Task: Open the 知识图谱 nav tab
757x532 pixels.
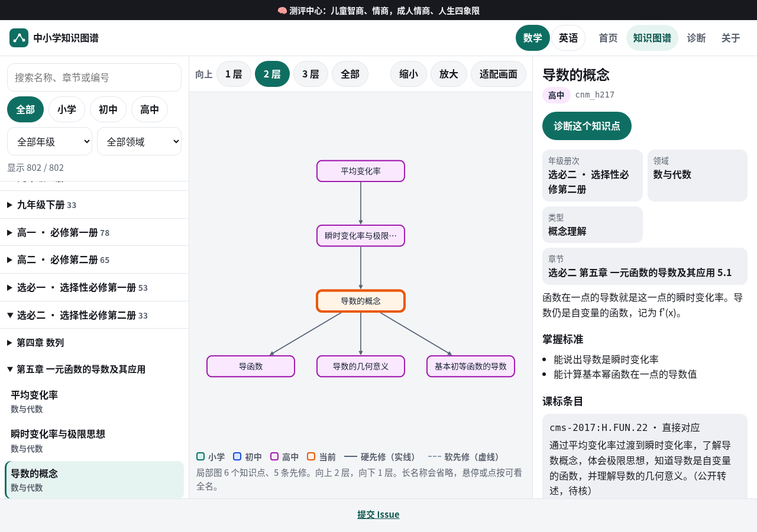Action: click(x=652, y=38)
